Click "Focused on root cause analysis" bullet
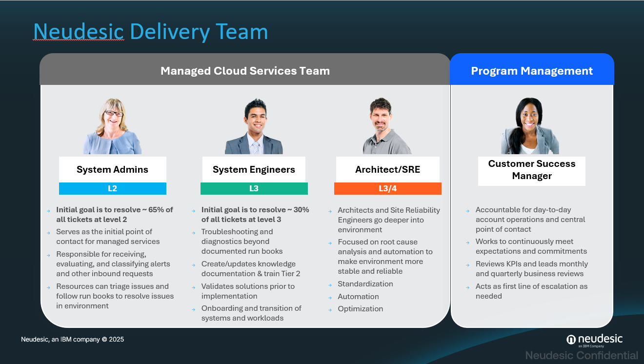The height and width of the screenshot is (364, 644). point(385,257)
